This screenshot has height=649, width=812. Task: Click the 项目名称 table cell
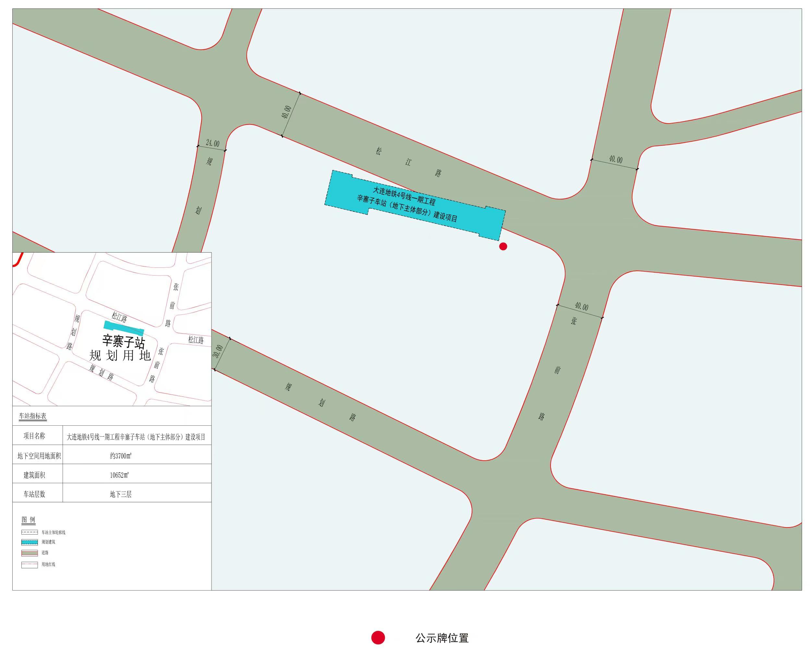34,436
